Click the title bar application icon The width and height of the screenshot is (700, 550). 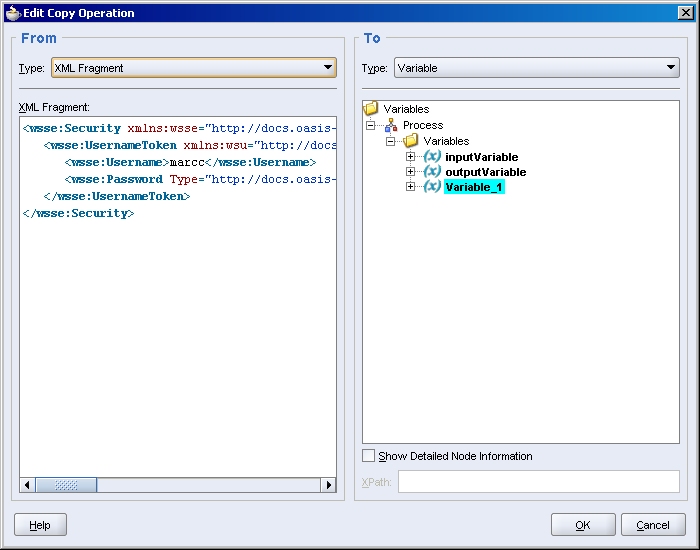click(12, 13)
